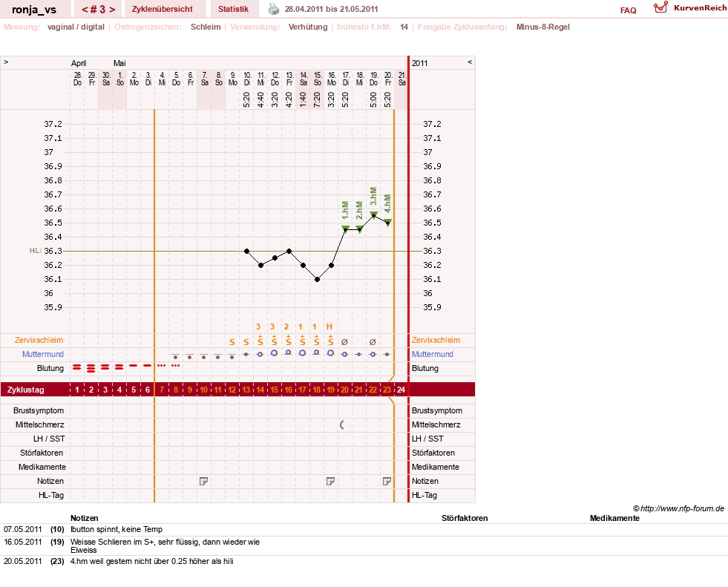The width and height of the screenshot is (728, 587).
Task: Click the measurement time 5:20 on 10. Di
Action: click(x=246, y=100)
